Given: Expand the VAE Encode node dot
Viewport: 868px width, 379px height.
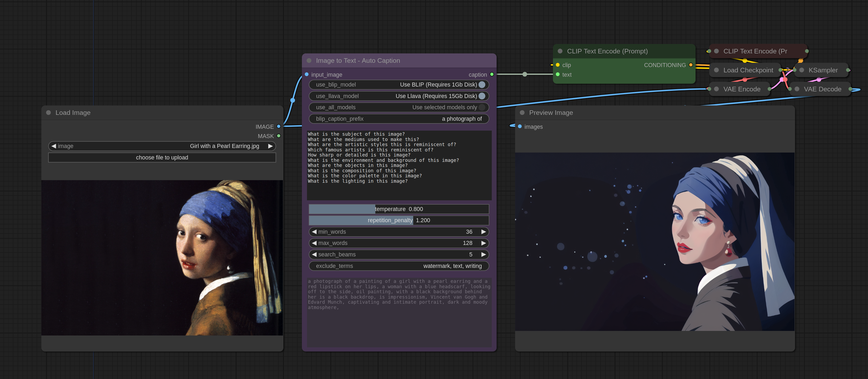Looking at the screenshot, I should 716,89.
